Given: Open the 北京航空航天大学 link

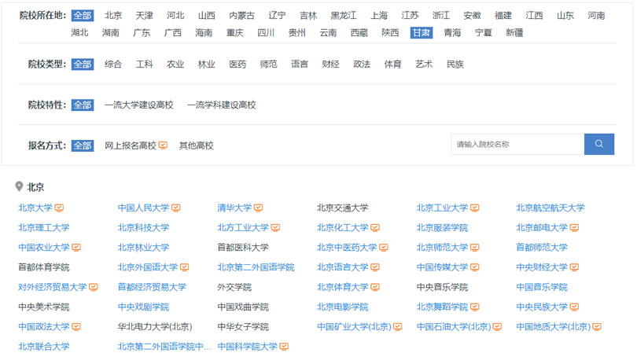Looking at the screenshot, I should pos(550,208).
